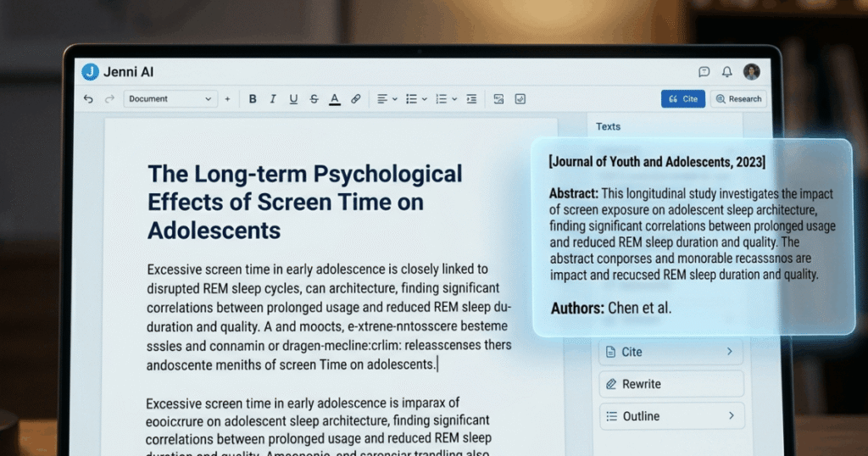Click the numbered list icon
868x456 pixels.
[x=441, y=99]
